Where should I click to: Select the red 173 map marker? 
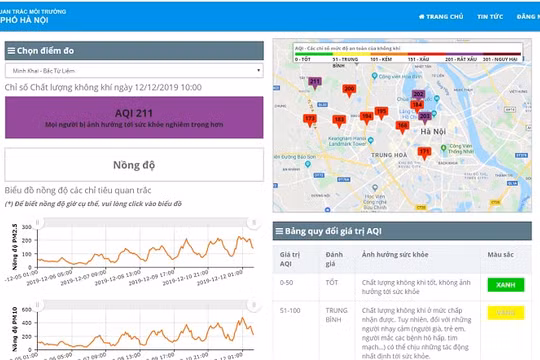coord(310,120)
